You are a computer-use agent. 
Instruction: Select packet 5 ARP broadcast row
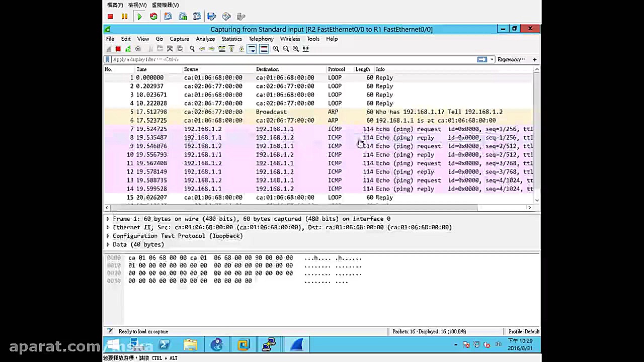[318, 112]
